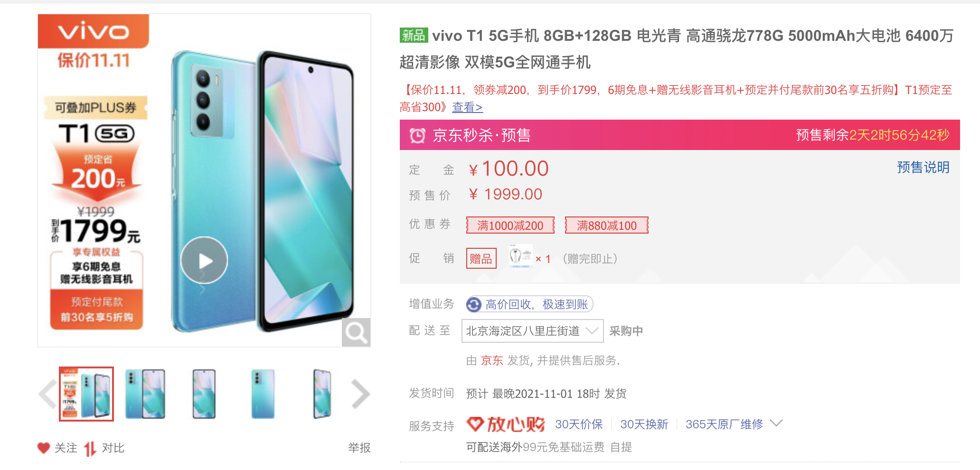Click the magnifier zoom icon on product image
This screenshot has width=980, height=470.
point(356,332)
